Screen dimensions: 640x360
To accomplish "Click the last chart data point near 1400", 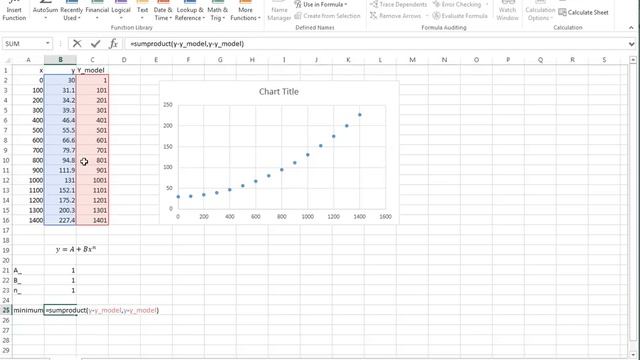I will [x=360, y=115].
